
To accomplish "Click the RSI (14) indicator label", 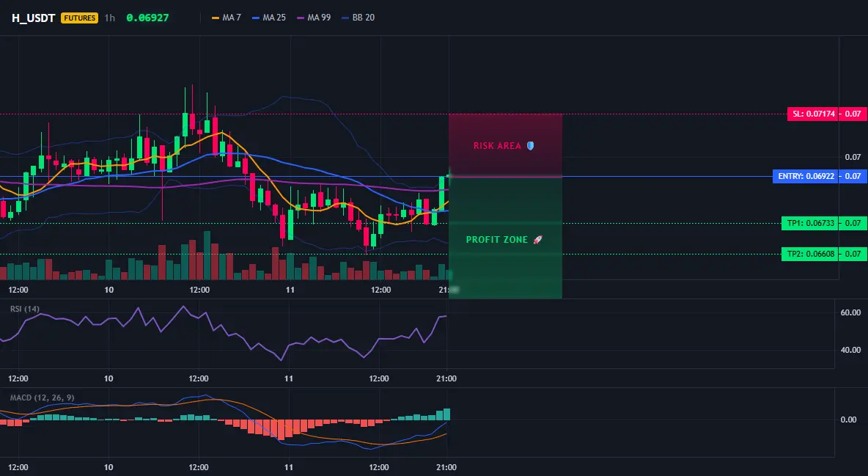I will [25, 309].
